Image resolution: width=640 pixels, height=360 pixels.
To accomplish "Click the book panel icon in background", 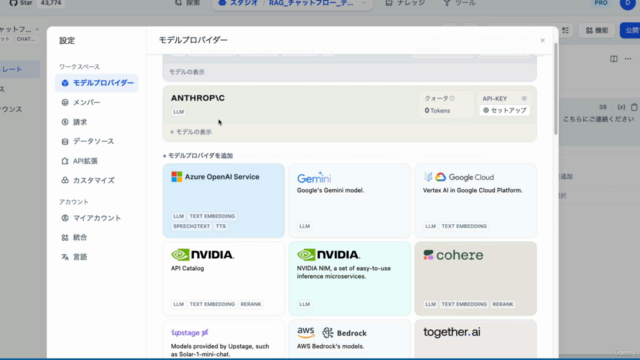I will pyautogui.click(x=613, y=59).
